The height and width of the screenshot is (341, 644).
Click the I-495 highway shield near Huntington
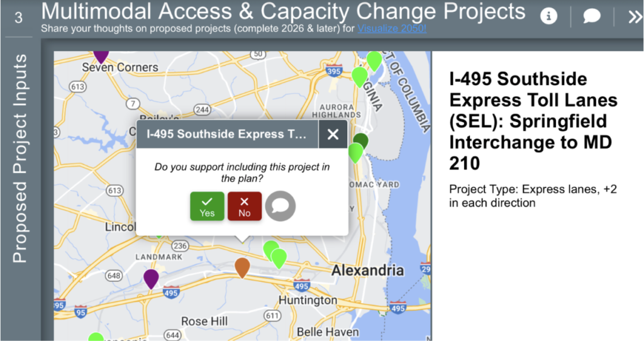pos(301,286)
